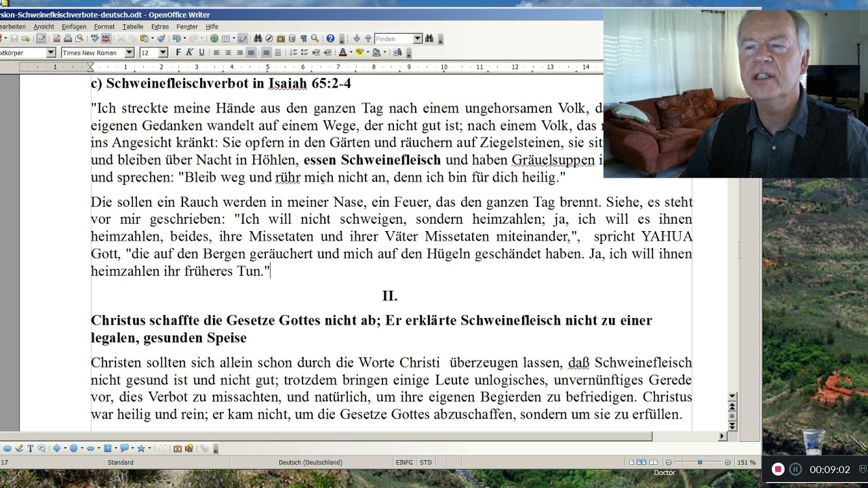Stop recording with red button
868x488 pixels.
(x=778, y=469)
